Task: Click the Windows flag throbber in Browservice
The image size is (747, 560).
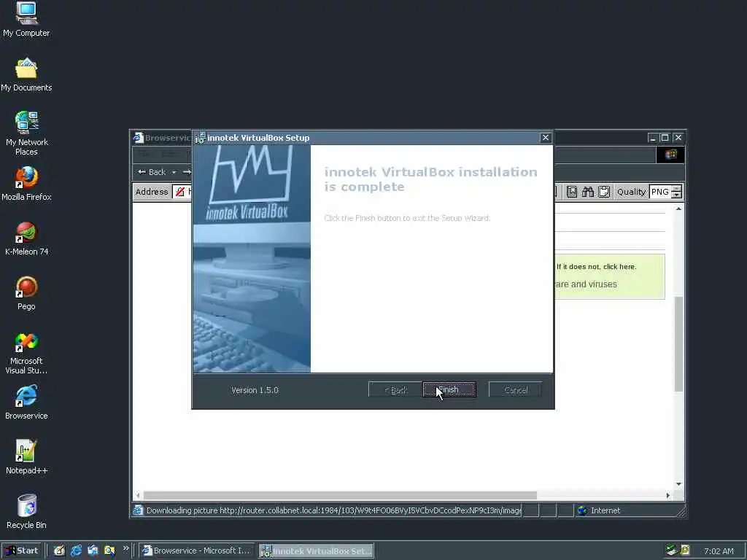Action: 671,155
